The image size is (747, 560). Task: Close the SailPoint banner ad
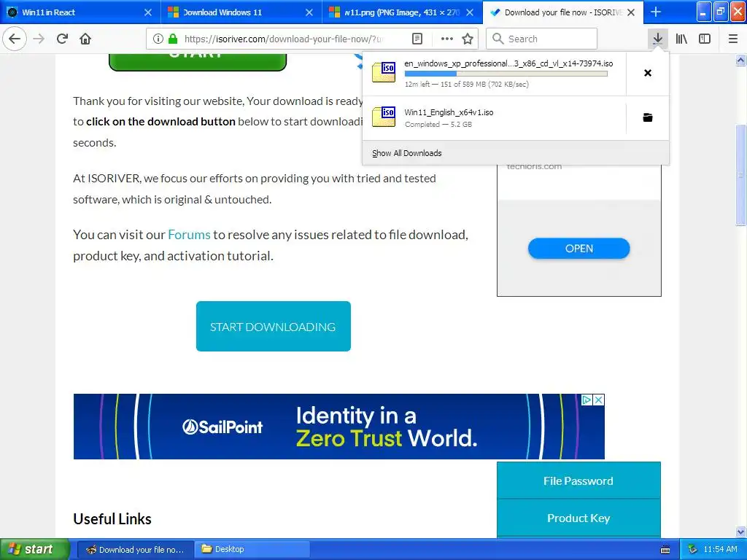[599, 400]
